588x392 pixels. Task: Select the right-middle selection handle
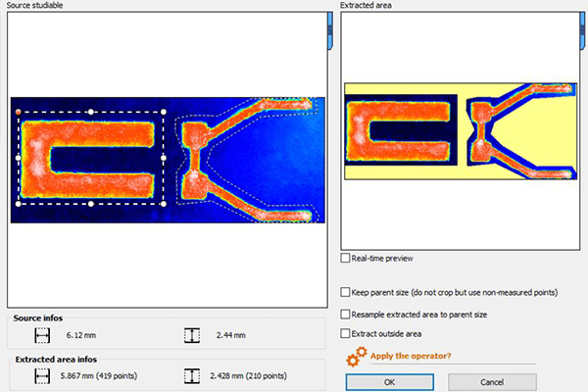[x=164, y=158]
